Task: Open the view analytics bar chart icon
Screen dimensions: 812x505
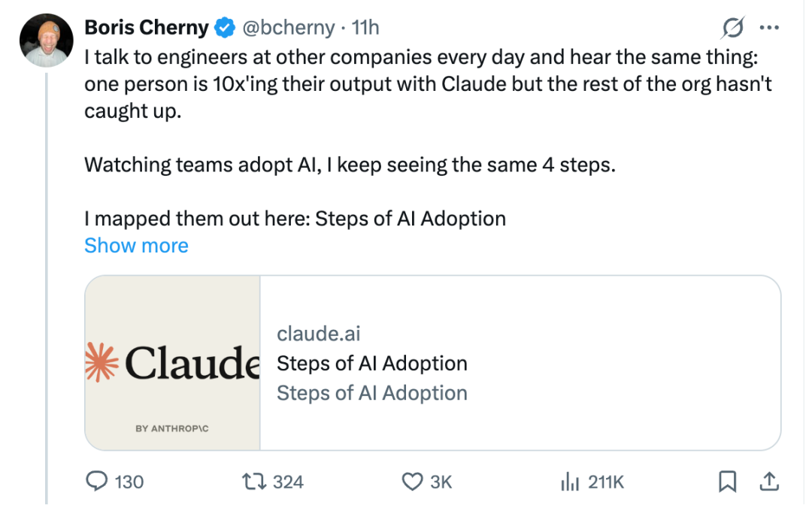Action: [570, 482]
